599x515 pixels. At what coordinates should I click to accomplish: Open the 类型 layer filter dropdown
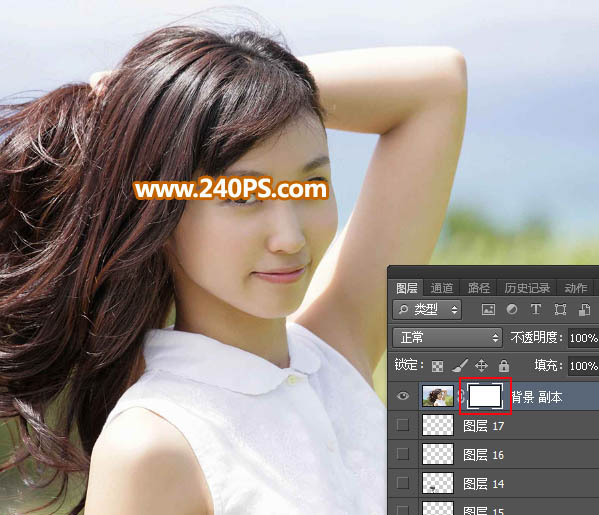tap(427, 309)
